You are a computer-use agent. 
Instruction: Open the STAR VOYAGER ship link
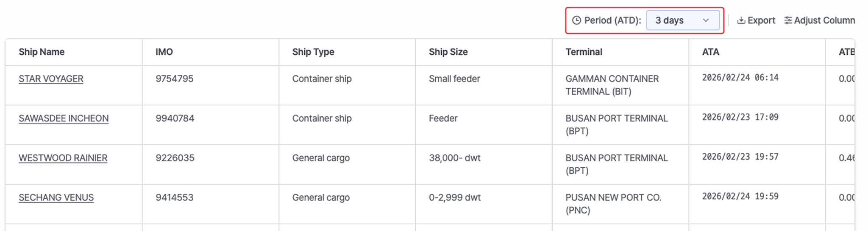pyautogui.click(x=51, y=79)
